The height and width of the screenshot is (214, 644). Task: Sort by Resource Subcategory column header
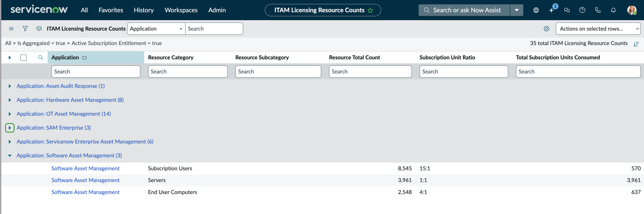262,58
